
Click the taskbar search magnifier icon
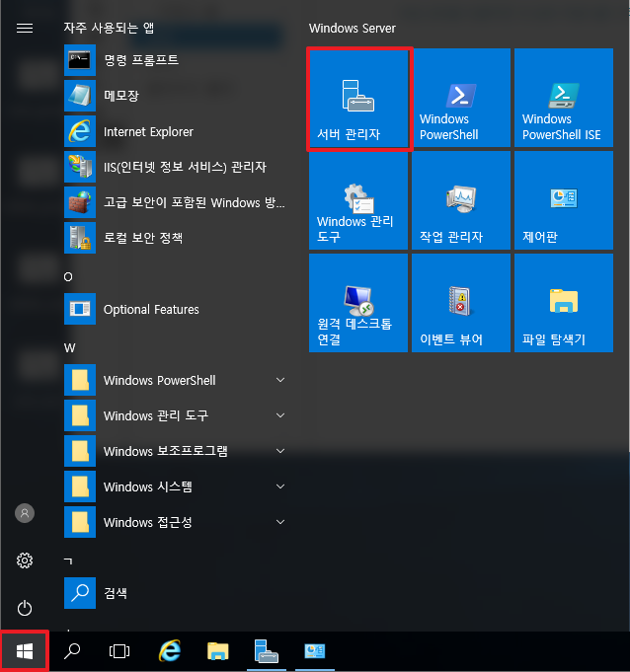click(x=72, y=651)
